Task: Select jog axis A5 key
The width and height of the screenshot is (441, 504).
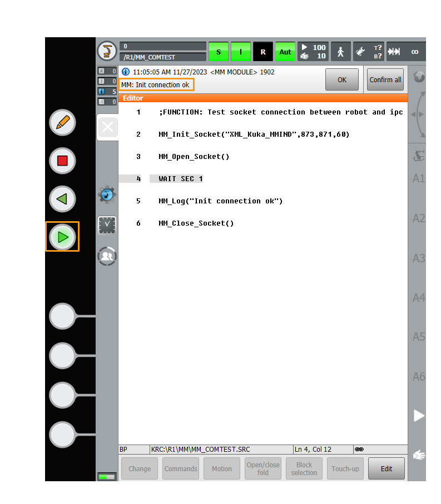Action: click(419, 337)
